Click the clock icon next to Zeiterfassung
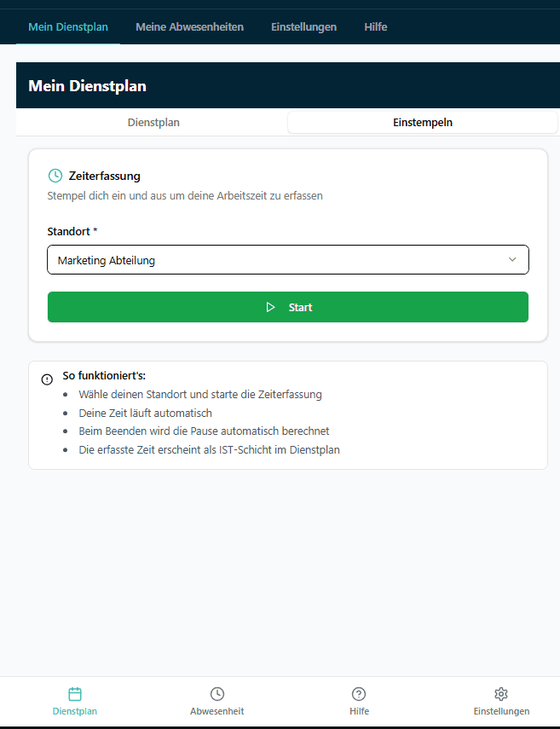 coord(55,175)
